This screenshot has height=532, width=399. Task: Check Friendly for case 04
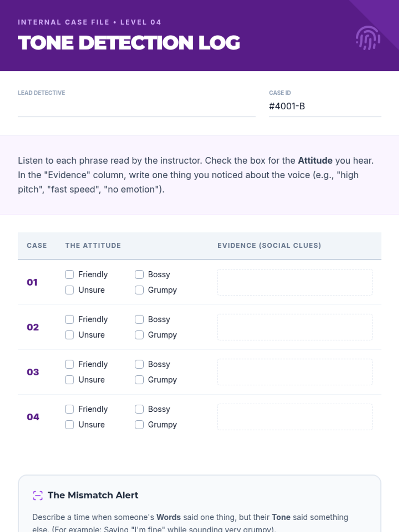tap(69, 409)
